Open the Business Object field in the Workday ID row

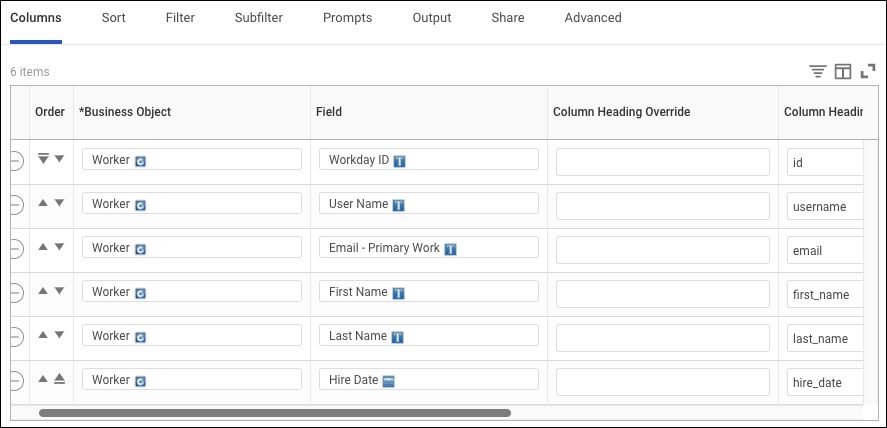(192, 160)
